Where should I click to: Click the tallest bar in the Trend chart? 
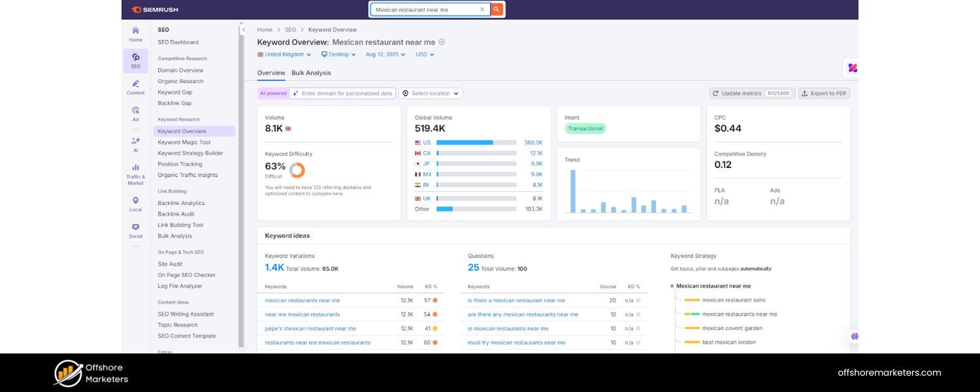(574, 190)
